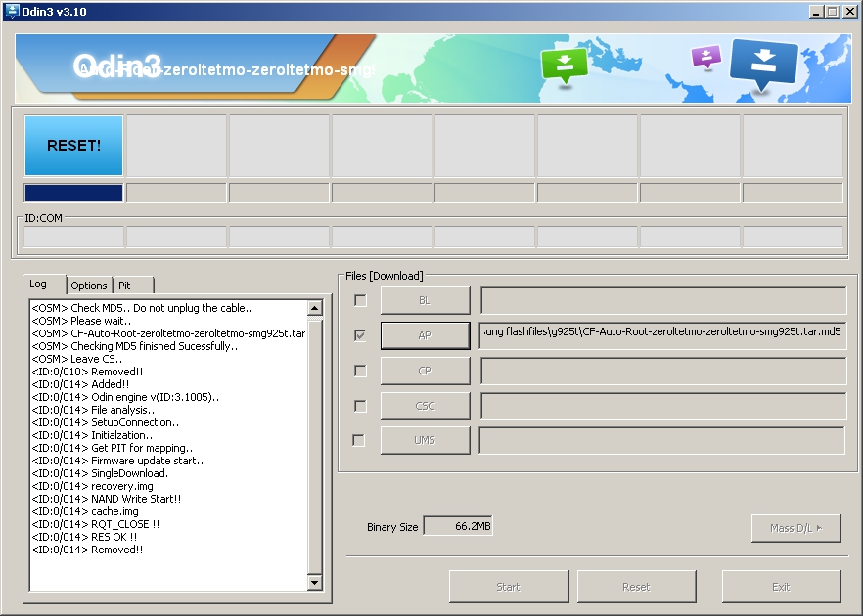863x616 pixels.
Task: Click the large blue download icon in the banner
Action: point(763,63)
